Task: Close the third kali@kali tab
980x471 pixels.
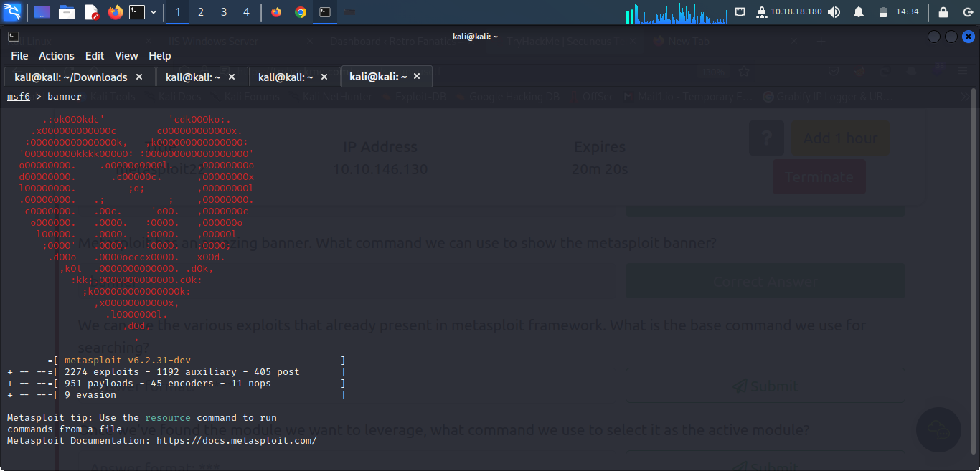Action: [324, 77]
